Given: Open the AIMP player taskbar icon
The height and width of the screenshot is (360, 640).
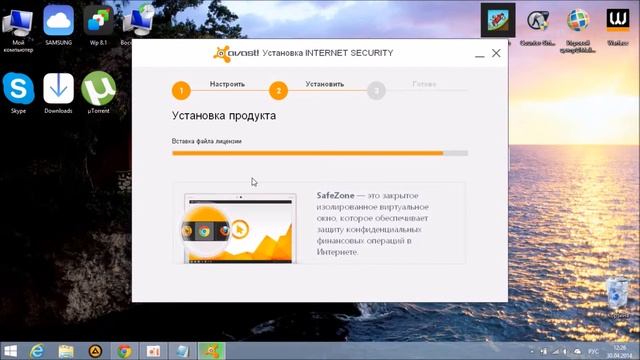Looking at the screenshot, I should pyautogui.click(x=95, y=351).
